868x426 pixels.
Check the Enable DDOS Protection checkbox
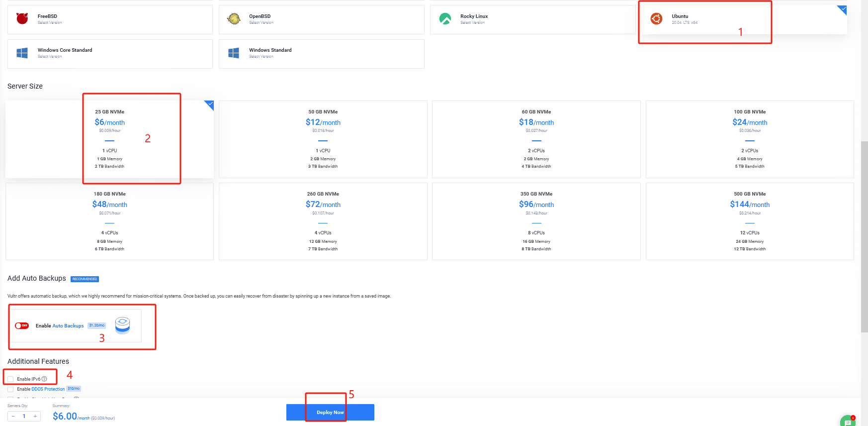(10, 389)
